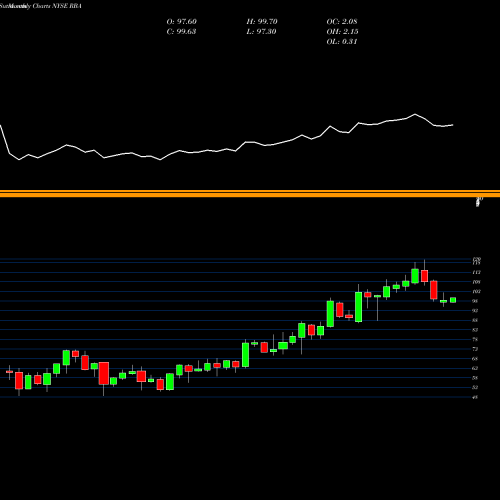The height and width of the screenshot is (500, 500).
Task: Click the 62 price axis label
Action: point(475,368)
